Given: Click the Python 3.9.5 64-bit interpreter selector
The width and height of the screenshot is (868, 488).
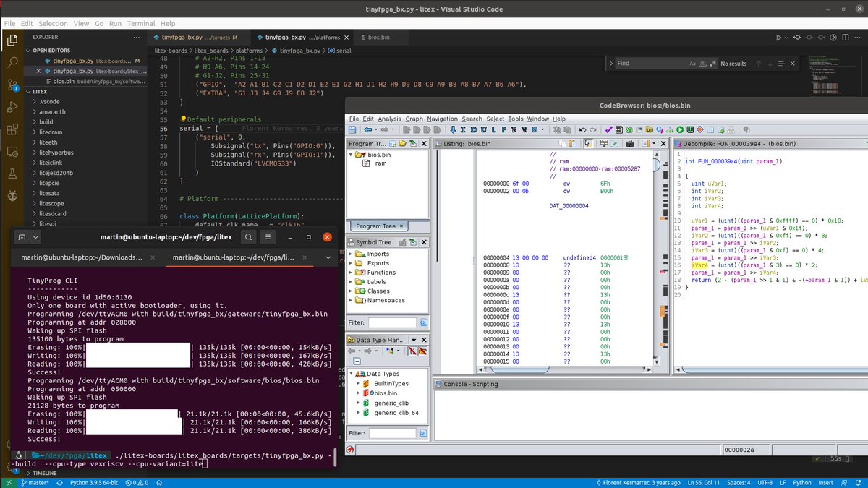Looking at the screenshot, I should click(93, 482).
